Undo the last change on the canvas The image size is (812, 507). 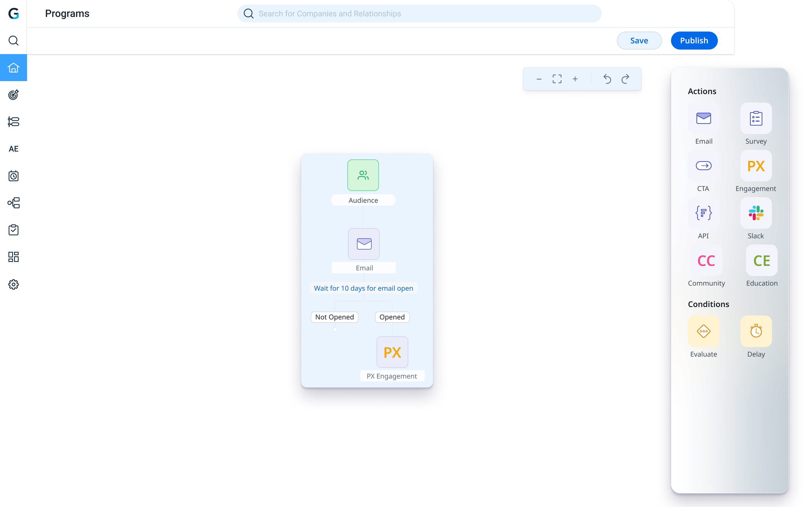click(607, 79)
